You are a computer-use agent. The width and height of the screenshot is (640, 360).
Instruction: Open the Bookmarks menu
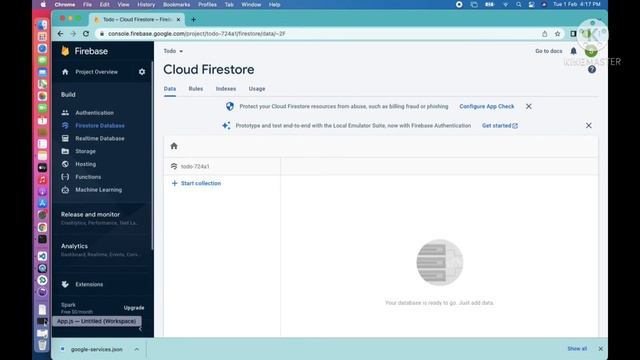coord(176,4)
